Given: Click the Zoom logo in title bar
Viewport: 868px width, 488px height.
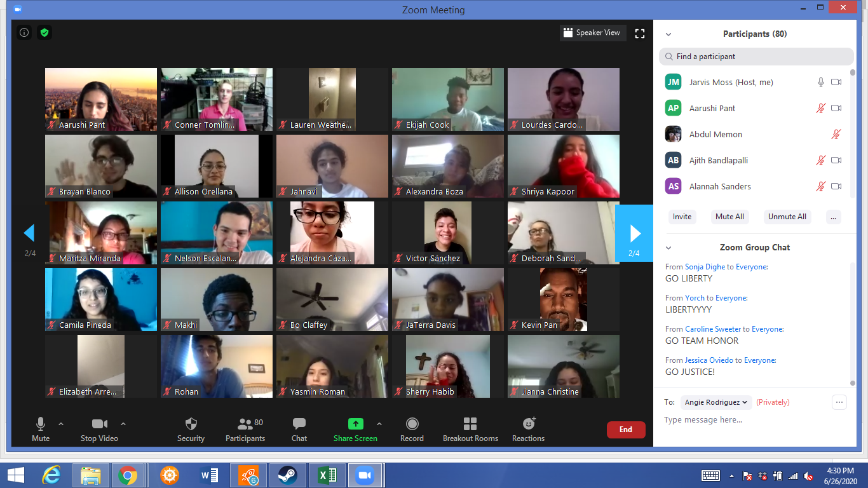Looking at the screenshot, I should pos(17,10).
